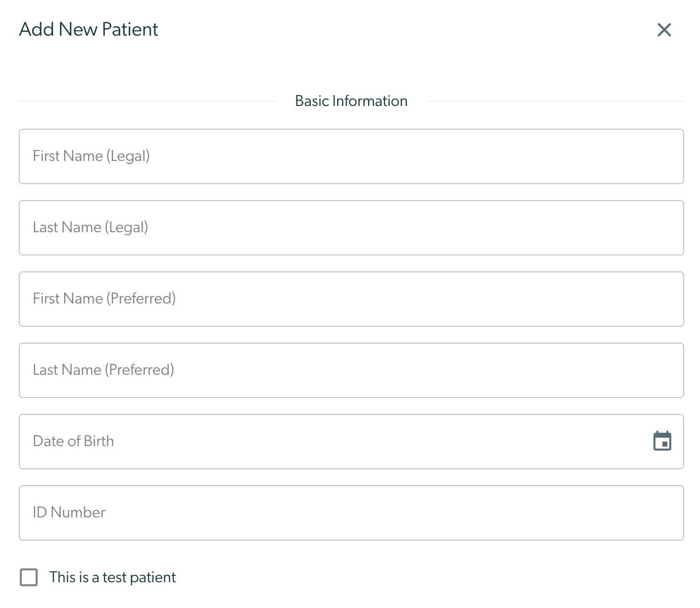This screenshot has height=608, width=700.
Task: Click the 'Add New Patient' dialog title
Action: pyautogui.click(x=88, y=30)
